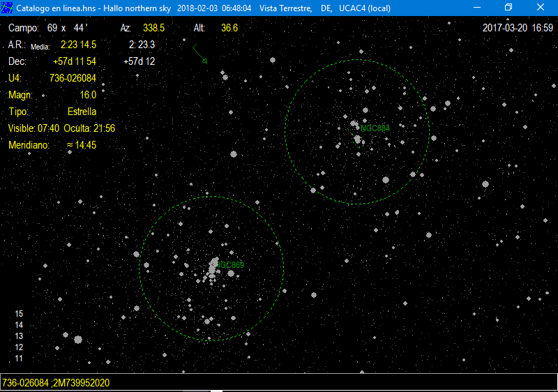This screenshot has height=392, width=558.
Task: Click the Dec value +57d 11 54
Action: [75, 61]
